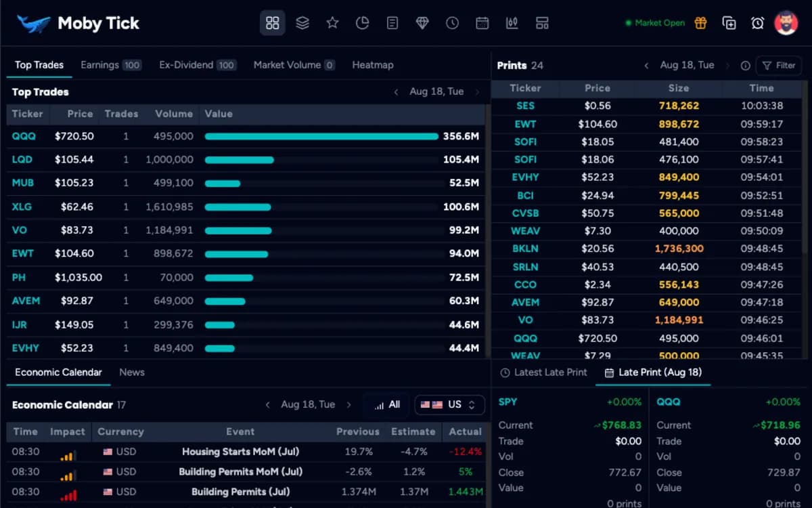Select the Late Print (Aug 18) tab
The width and height of the screenshot is (812, 508).
(653, 373)
